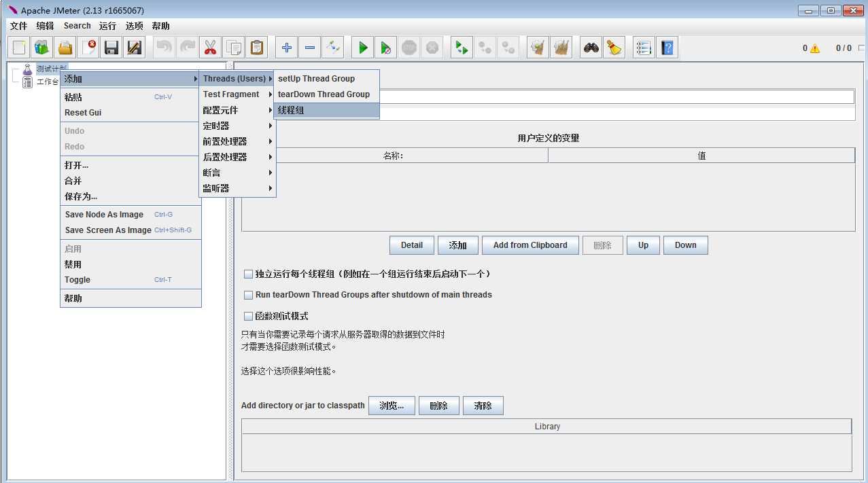Image resolution: width=868 pixels, height=483 pixels.
Task: Open the Templates icon in toolbar
Action: tap(42, 48)
